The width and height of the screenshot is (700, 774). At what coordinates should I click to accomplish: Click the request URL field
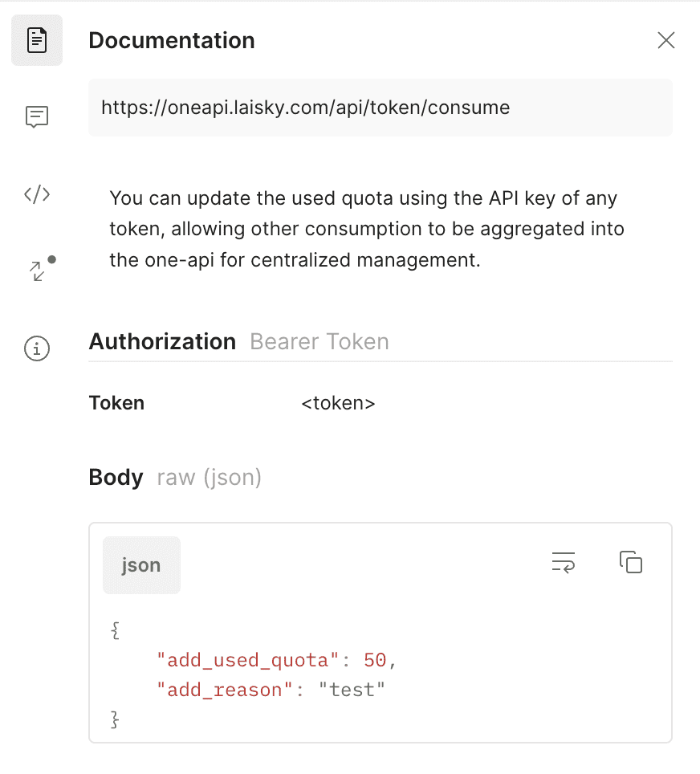[381, 108]
